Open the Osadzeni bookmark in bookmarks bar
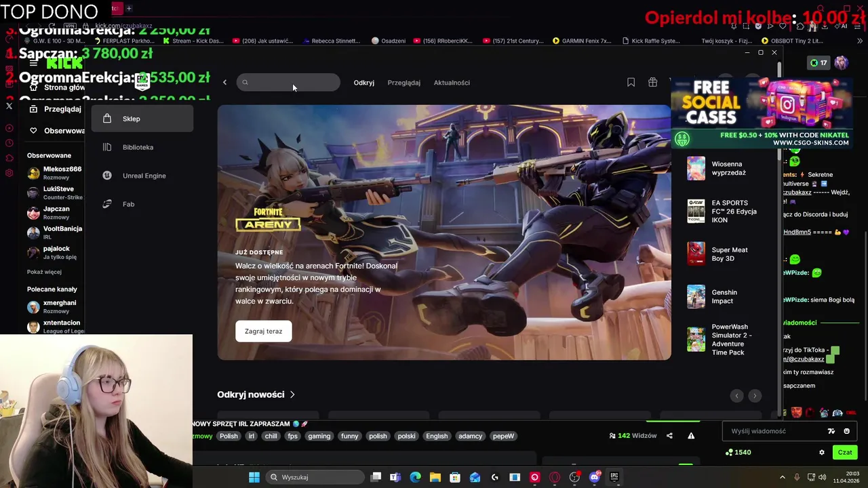Image resolution: width=868 pixels, height=488 pixels. 388,41
